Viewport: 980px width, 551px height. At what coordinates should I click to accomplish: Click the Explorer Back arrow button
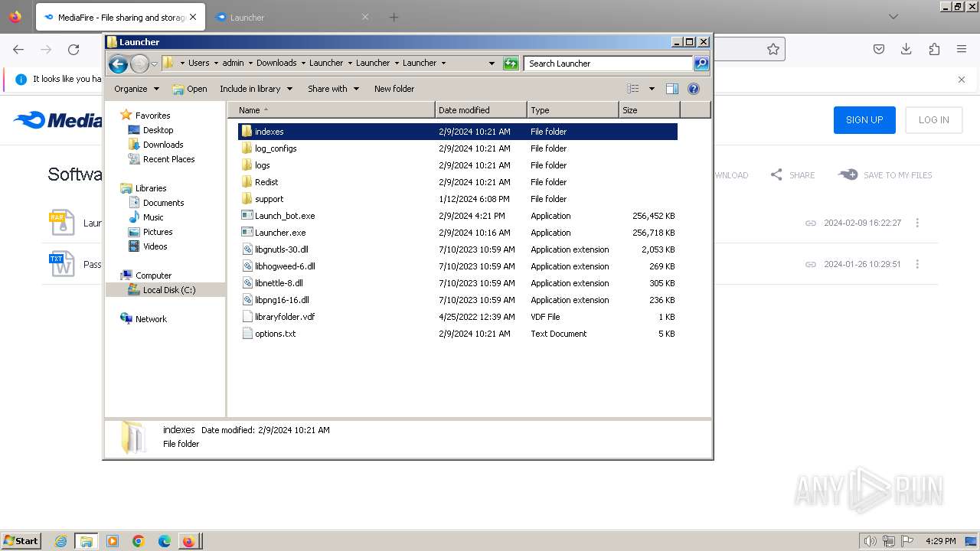pos(118,64)
